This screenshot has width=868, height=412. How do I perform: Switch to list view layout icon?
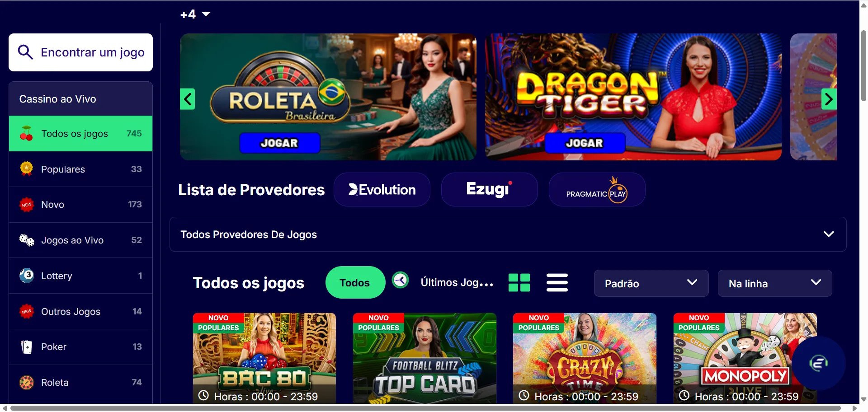pos(557,283)
